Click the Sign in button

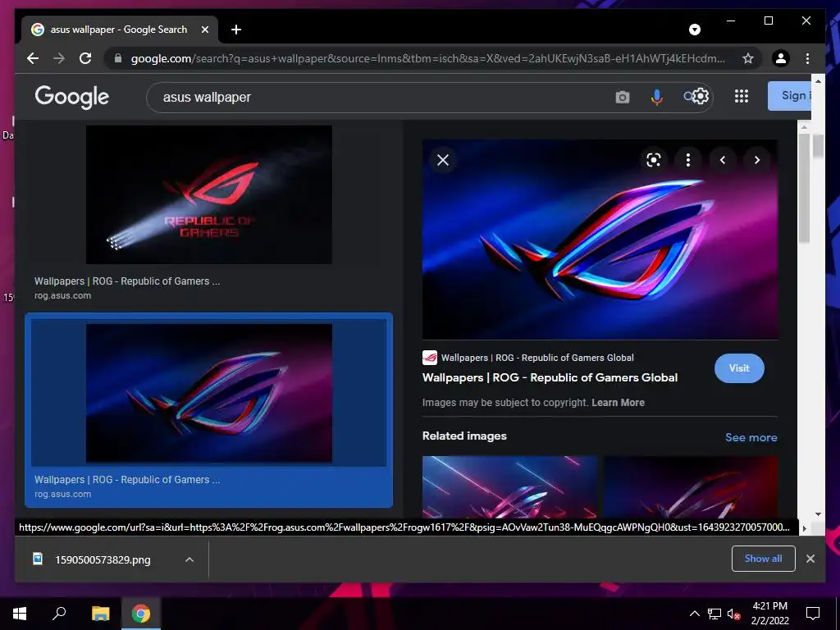(x=790, y=96)
